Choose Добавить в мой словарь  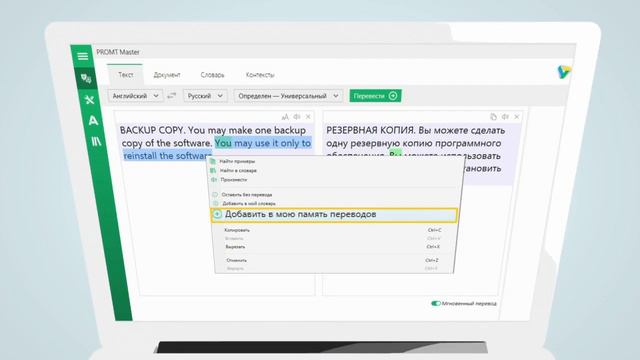click(x=249, y=203)
